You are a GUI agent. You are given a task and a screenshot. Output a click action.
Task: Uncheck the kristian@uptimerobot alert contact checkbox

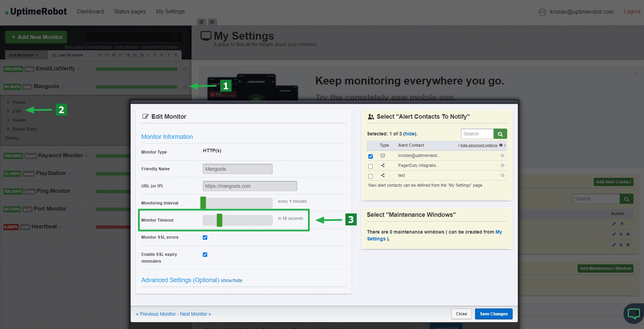[x=370, y=156]
